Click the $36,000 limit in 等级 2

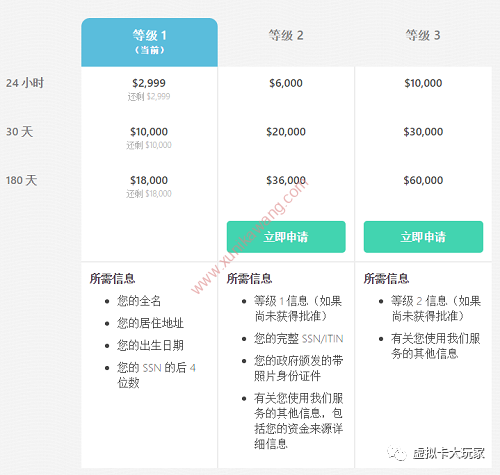(286, 180)
